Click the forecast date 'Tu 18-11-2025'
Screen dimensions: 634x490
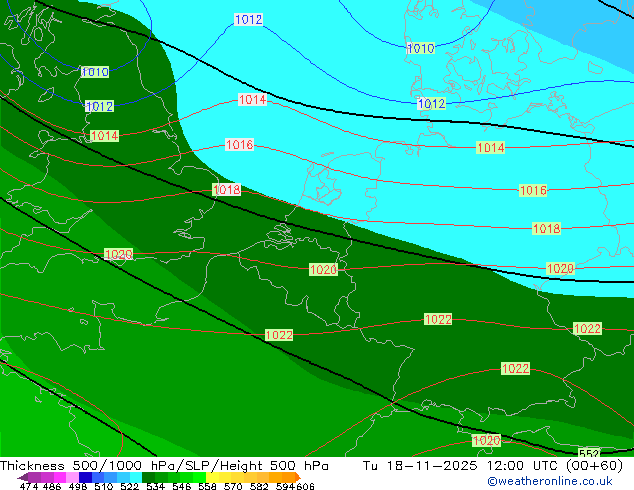tap(420, 466)
